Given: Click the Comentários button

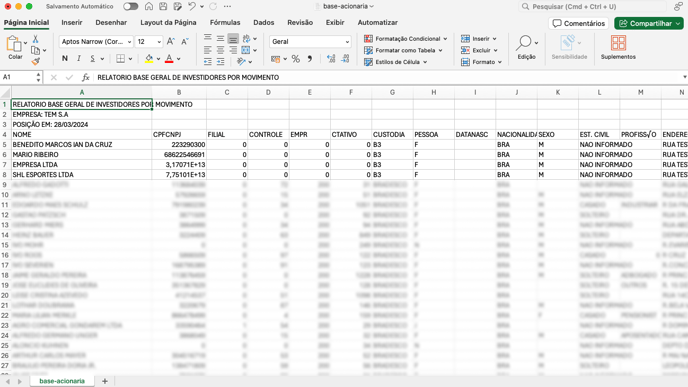Looking at the screenshot, I should 578,23.
